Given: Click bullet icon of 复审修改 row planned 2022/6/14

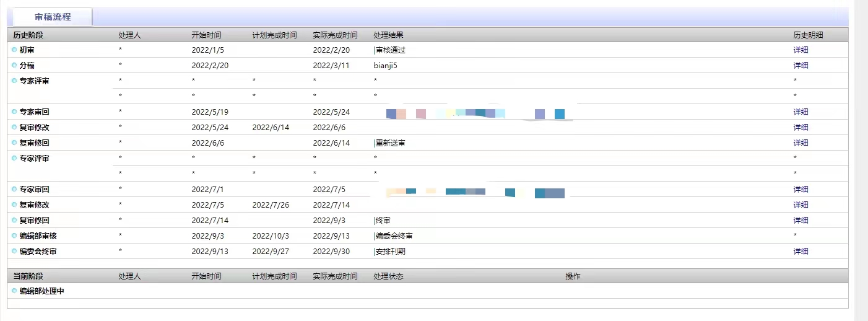Looking at the screenshot, I should click(x=14, y=127).
